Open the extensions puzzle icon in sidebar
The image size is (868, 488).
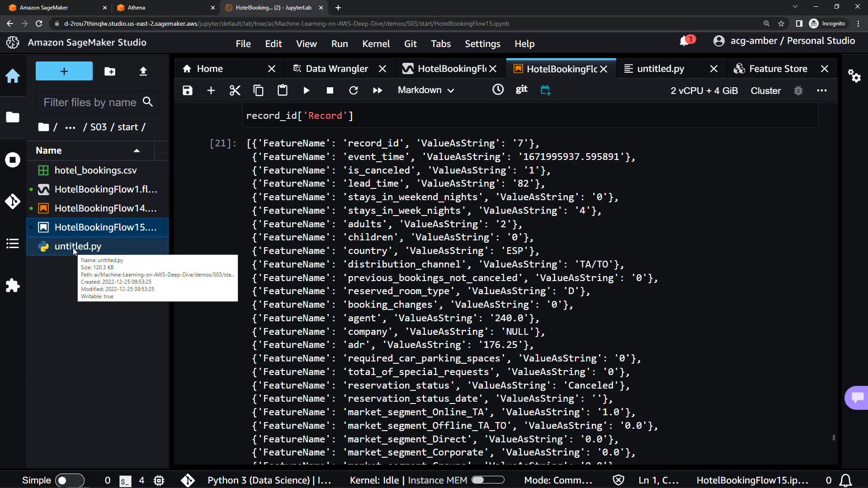(13, 286)
